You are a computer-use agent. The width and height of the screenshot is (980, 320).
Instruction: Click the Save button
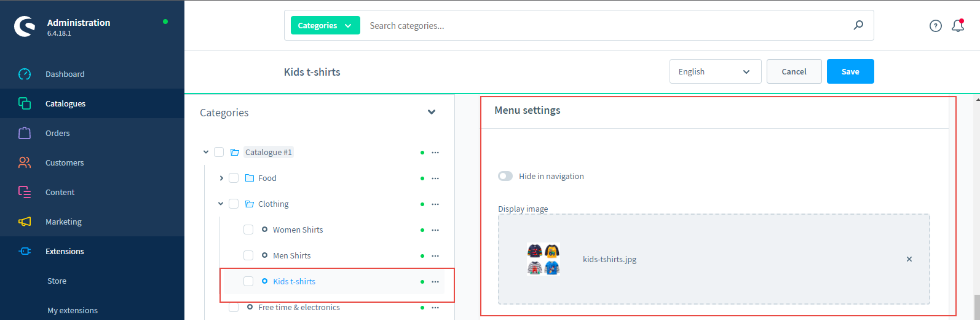click(850, 71)
